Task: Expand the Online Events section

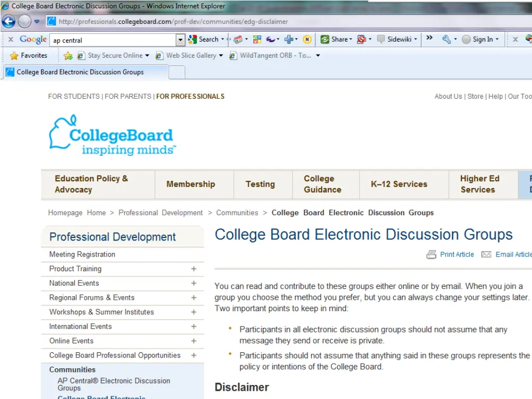Action: coord(194,341)
